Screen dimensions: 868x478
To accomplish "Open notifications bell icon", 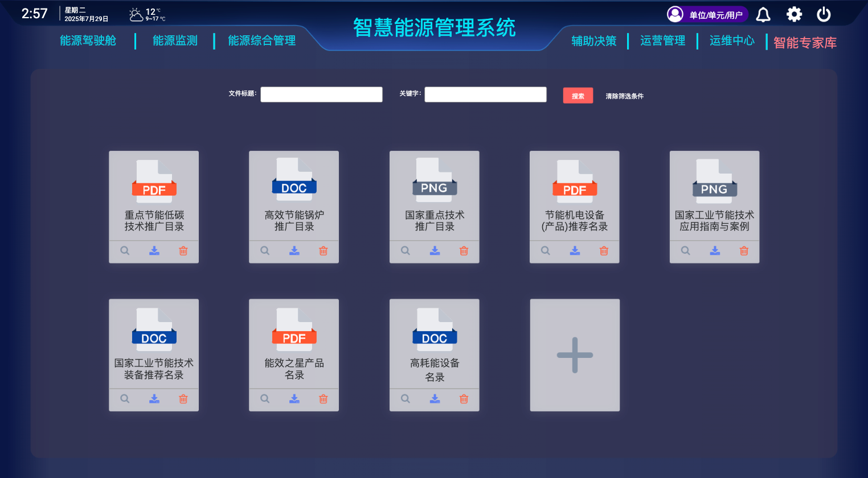I will point(763,15).
